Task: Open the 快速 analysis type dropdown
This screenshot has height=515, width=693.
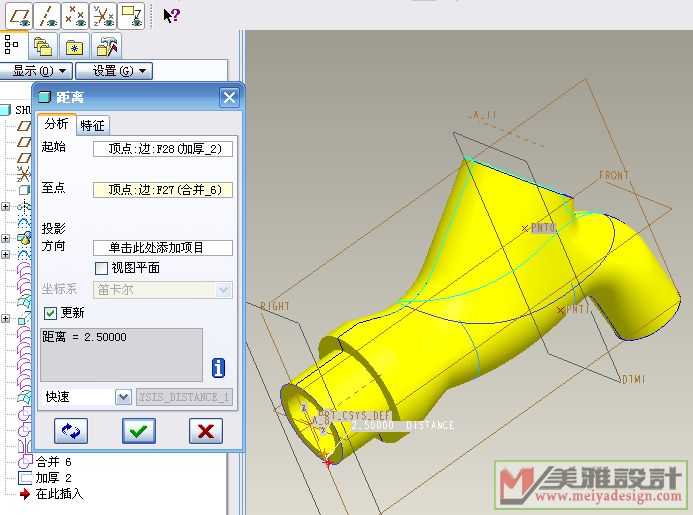Action: tap(123, 397)
